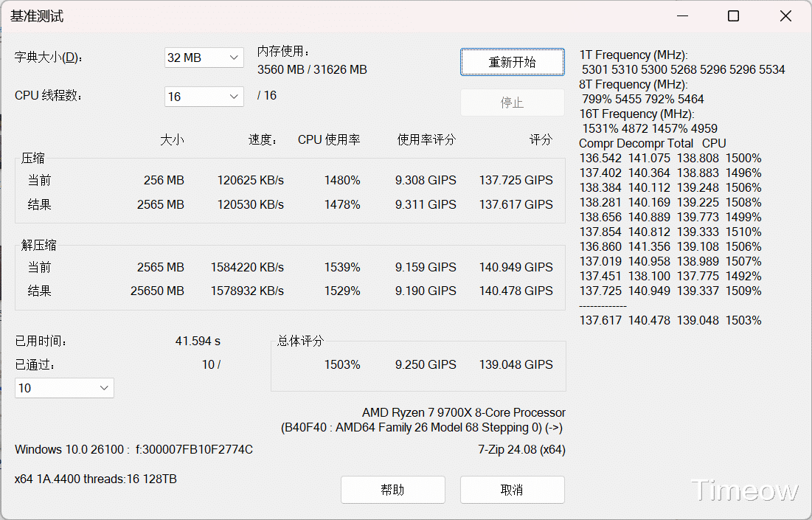Click the 8T Frequency values line 799% 5455
The image size is (812, 520).
[x=642, y=99]
